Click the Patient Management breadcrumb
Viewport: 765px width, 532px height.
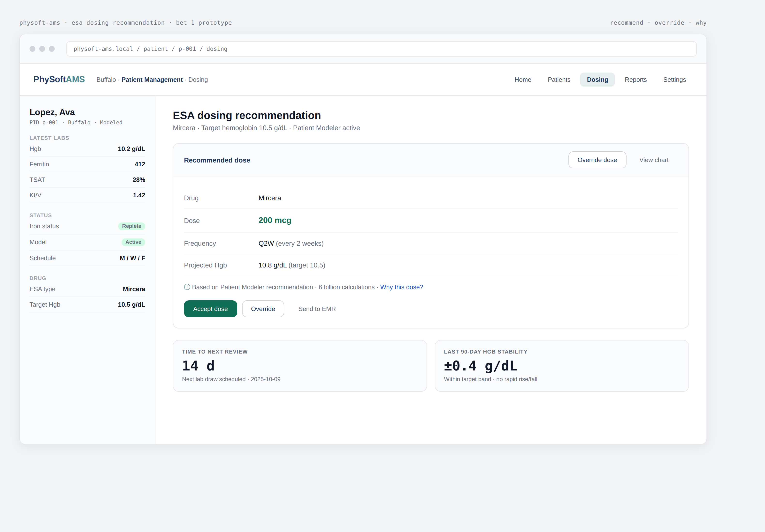click(152, 80)
